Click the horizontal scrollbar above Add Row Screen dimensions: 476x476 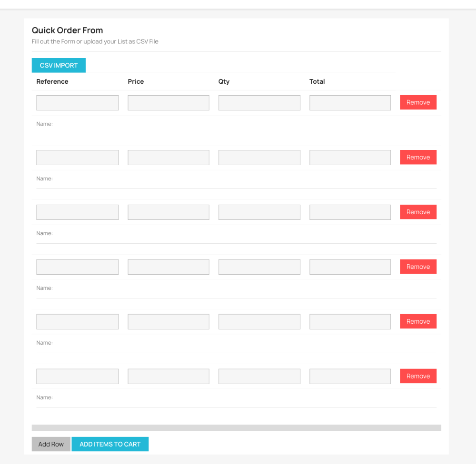coord(237,428)
